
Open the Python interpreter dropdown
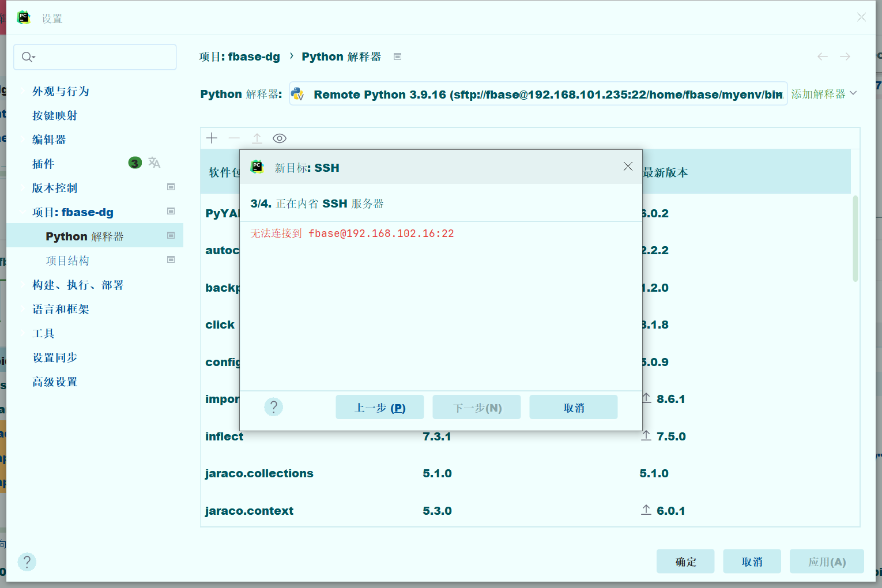[538, 94]
